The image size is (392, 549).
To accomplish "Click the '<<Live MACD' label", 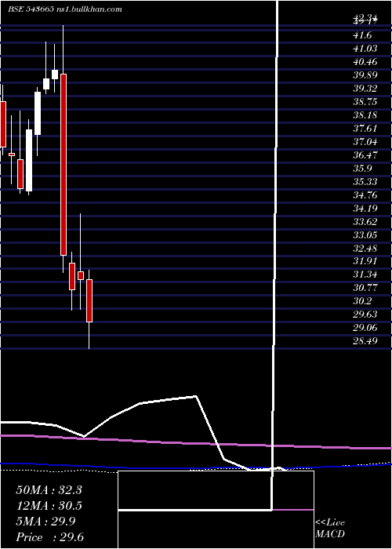I will 330,529.
